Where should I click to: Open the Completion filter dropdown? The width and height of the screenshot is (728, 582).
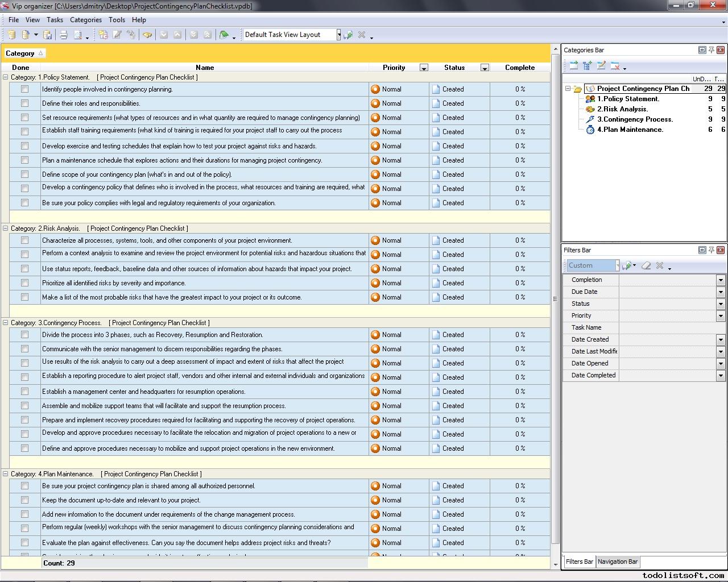point(720,280)
